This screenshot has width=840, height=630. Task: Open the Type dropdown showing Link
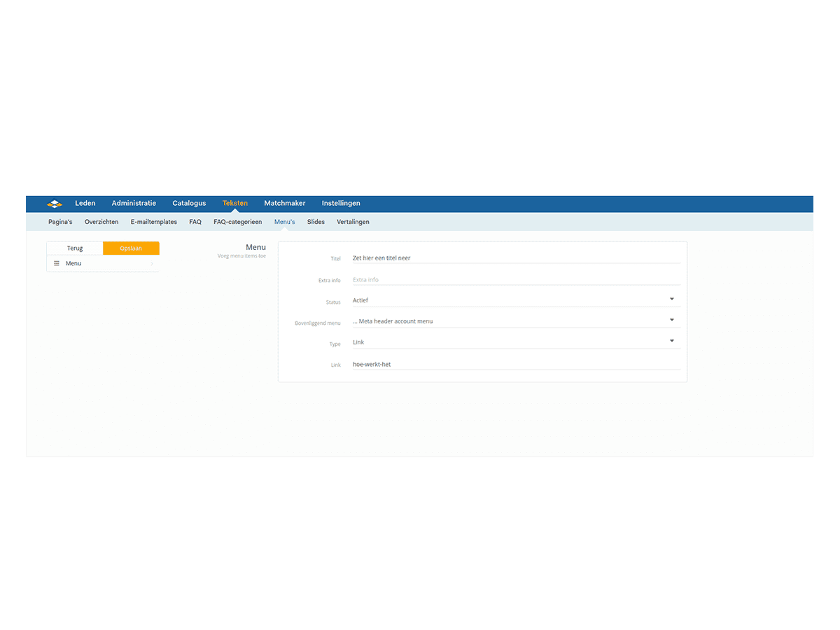[515, 342]
